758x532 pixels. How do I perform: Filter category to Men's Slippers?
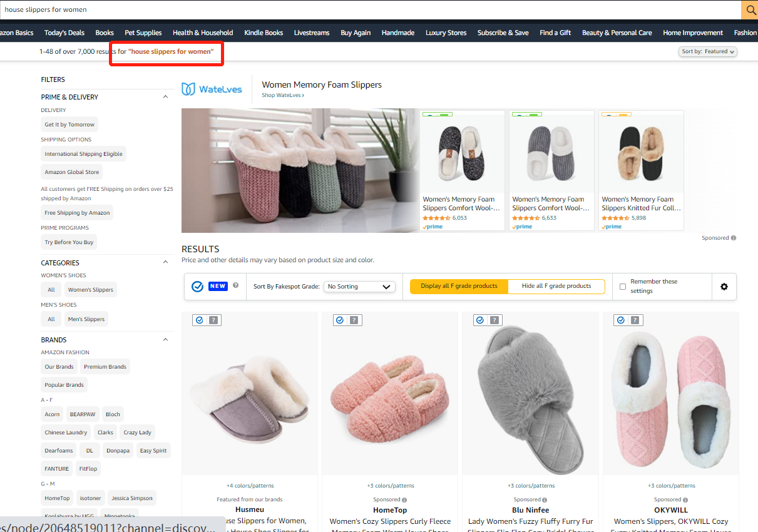coord(86,319)
